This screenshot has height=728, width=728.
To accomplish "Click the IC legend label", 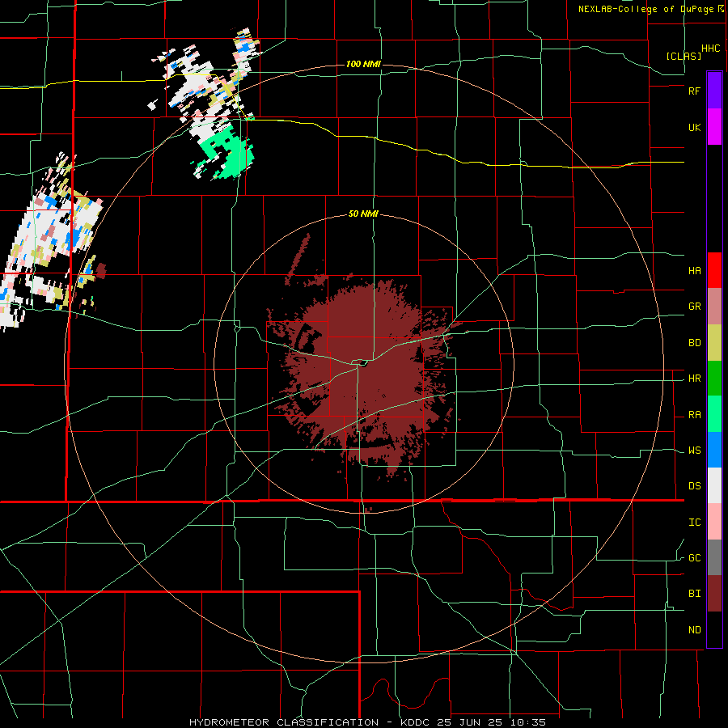I will point(694,523).
